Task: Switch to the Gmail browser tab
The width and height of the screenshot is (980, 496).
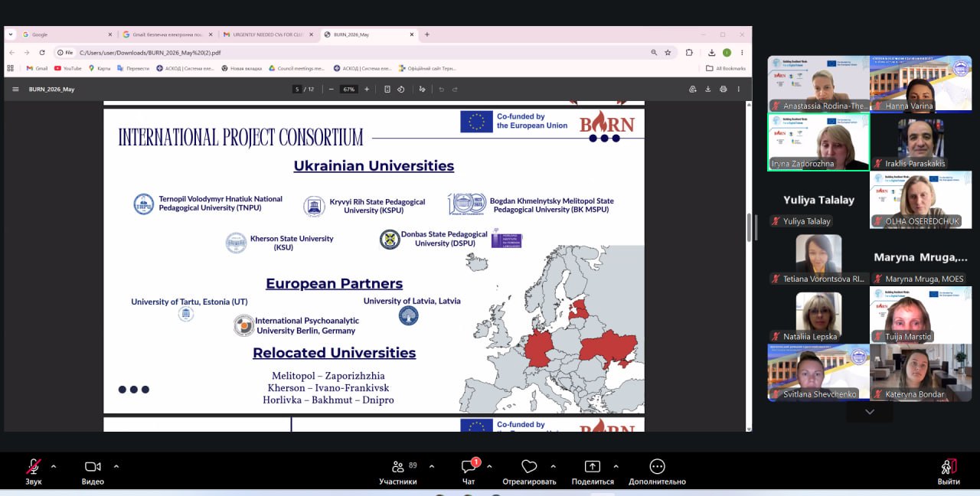Action: [x=168, y=34]
